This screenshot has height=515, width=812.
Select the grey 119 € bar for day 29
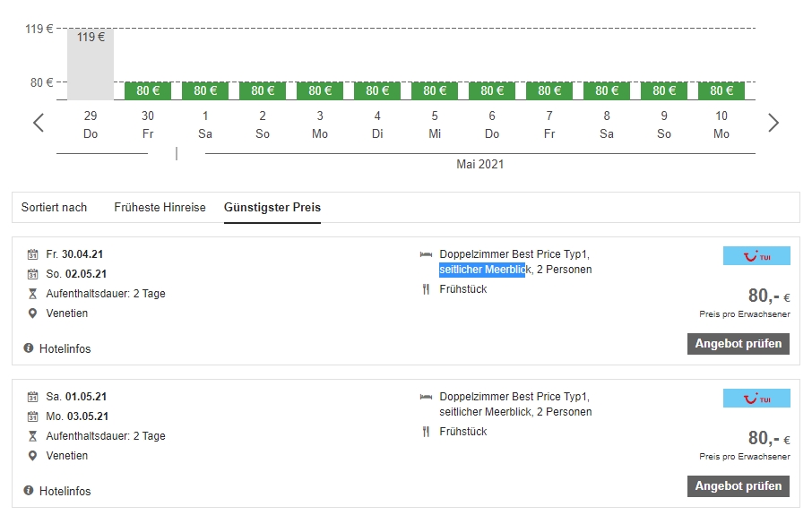[x=91, y=64]
